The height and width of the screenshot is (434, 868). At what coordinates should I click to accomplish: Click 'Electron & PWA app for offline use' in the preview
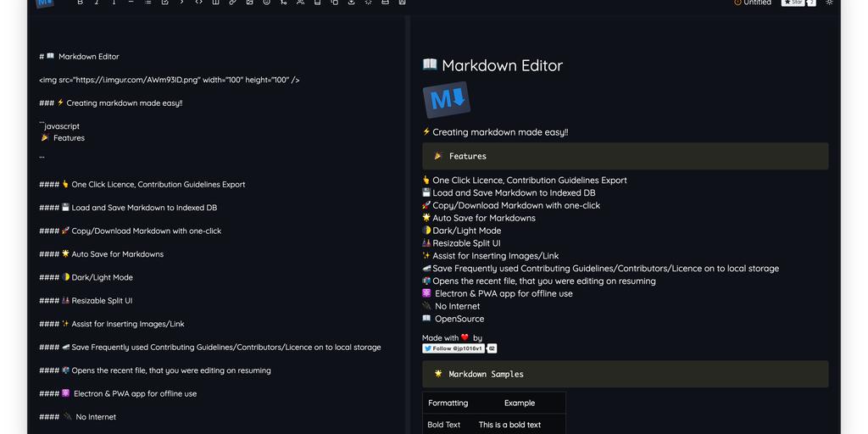coord(504,293)
